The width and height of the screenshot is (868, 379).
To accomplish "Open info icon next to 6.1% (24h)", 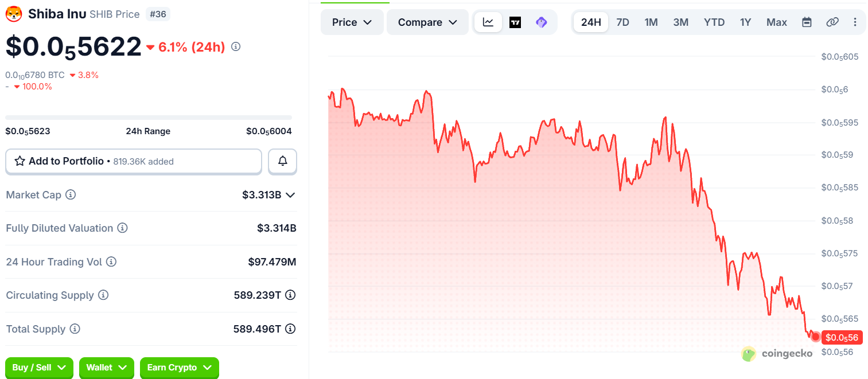I will tap(236, 46).
